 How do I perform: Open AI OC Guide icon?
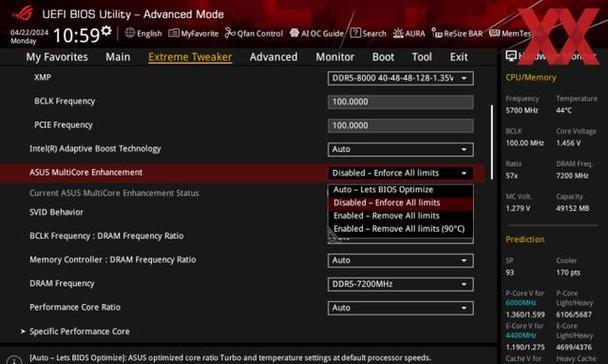(294, 33)
